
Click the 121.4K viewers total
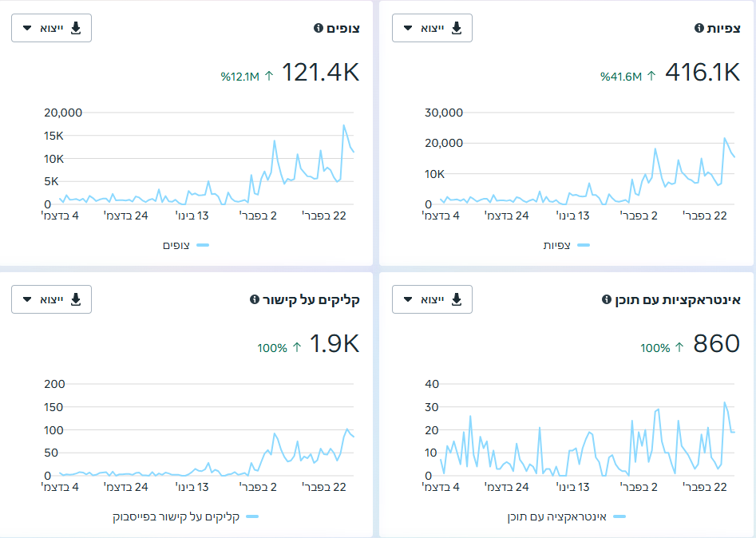click(321, 73)
